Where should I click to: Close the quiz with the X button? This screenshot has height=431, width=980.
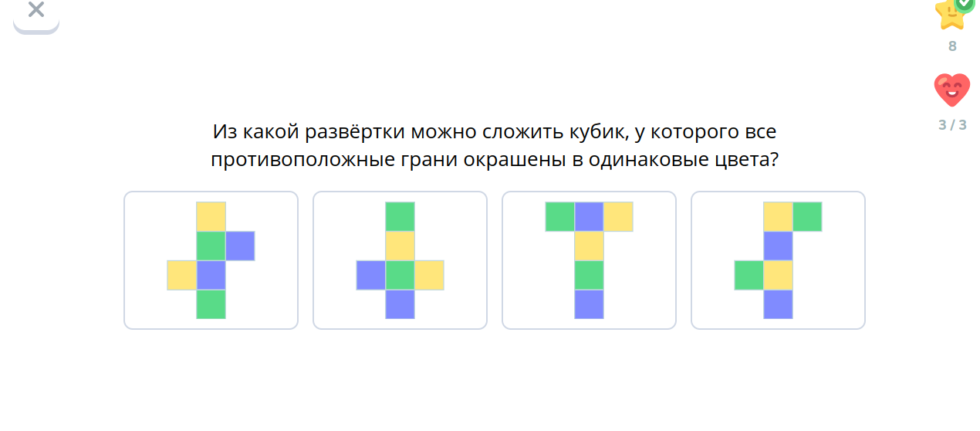35,11
